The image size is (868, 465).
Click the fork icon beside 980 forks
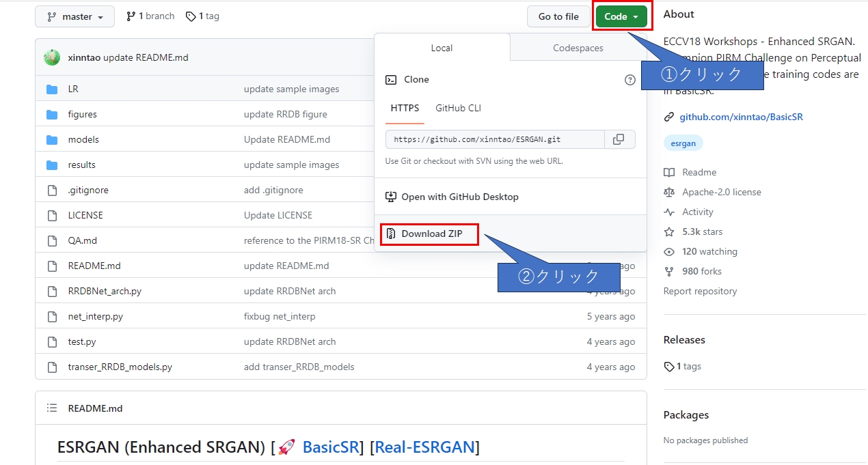click(x=669, y=271)
